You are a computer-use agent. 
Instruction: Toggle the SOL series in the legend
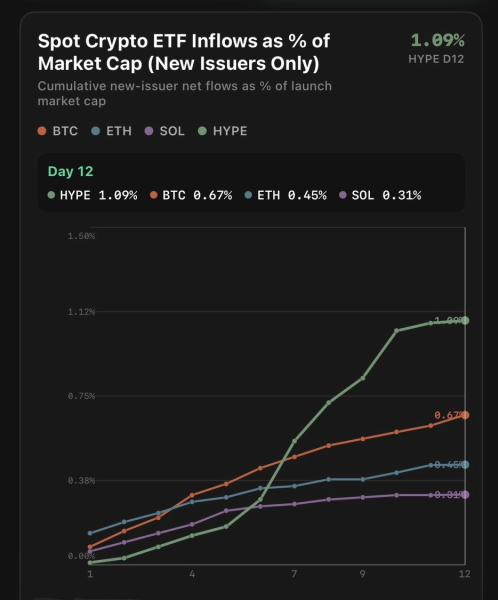(x=165, y=131)
